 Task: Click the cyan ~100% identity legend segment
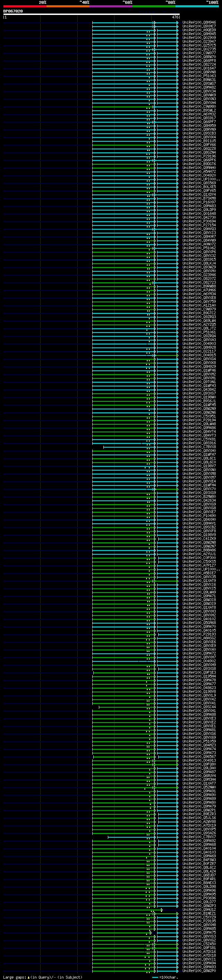(197, 6)
